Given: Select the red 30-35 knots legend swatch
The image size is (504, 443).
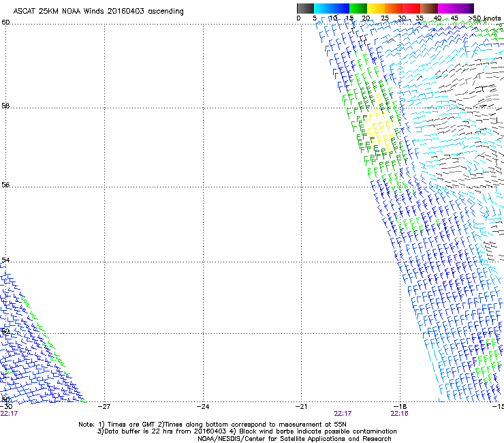Looking at the screenshot, I should click(x=411, y=8).
